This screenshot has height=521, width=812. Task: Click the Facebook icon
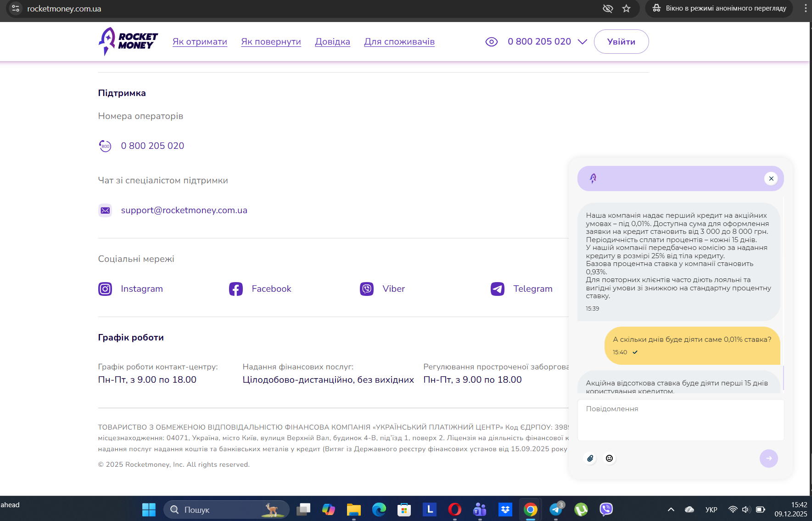pos(236,289)
